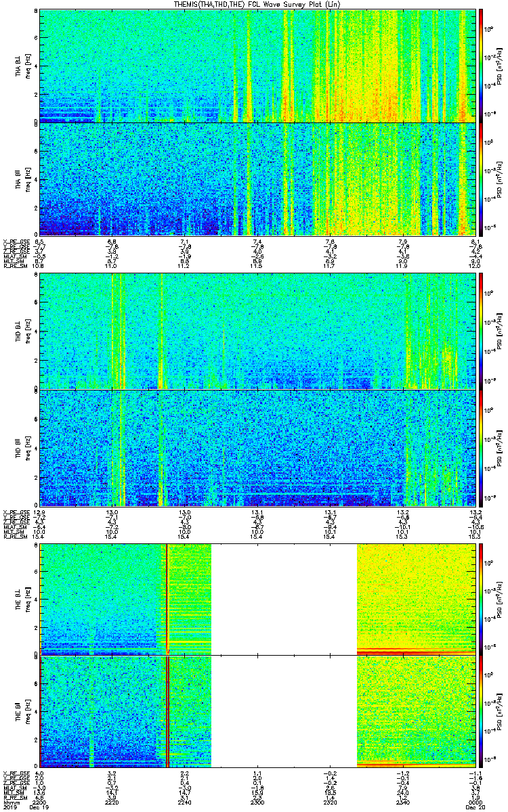
Task: Click the '10.8' R_RE_SM value under THA
Action: (x=39, y=267)
